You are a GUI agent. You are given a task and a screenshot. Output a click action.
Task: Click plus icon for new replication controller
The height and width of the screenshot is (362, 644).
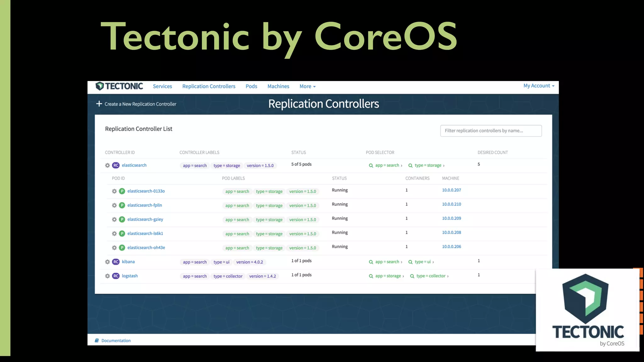click(99, 104)
